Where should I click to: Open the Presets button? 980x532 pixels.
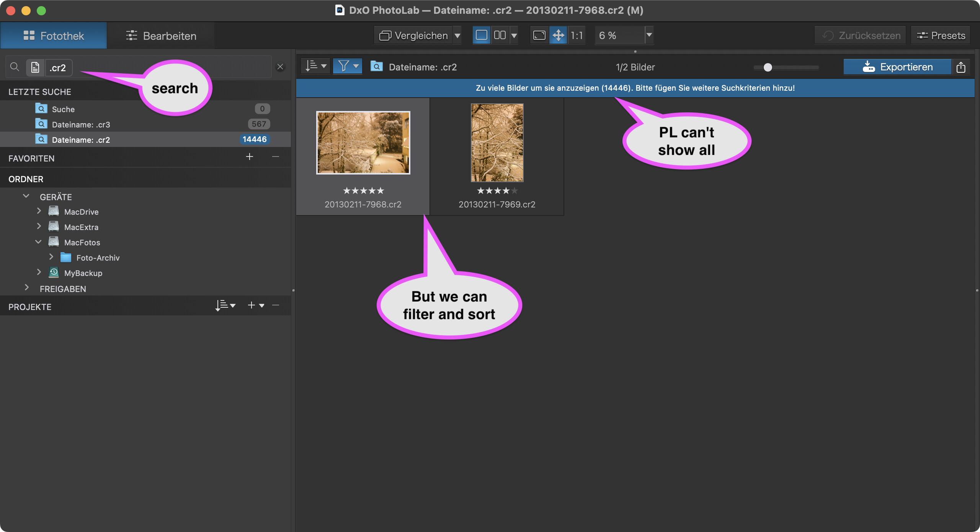(x=941, y=36)
